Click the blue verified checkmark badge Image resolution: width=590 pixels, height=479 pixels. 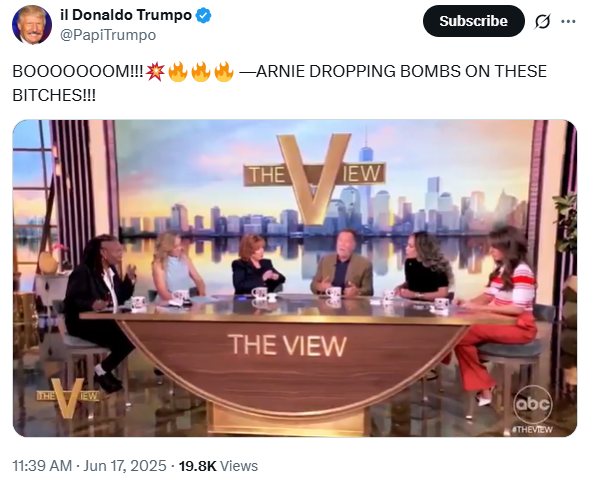click(204, 16)
